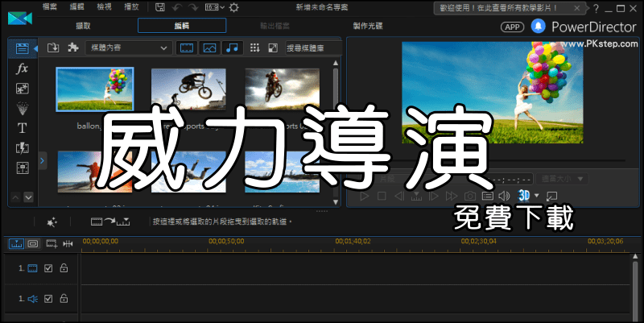Select the balloon thumbnail in library
644x323 pixels.
click(95, 89)
